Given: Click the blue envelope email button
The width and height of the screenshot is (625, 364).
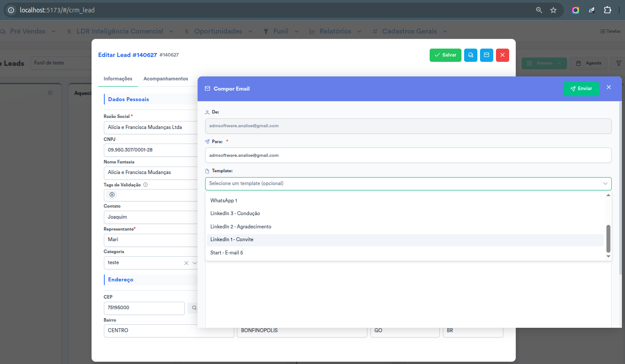Looking at the screenshot, I should pyautogui.click(x=487, y=55).
